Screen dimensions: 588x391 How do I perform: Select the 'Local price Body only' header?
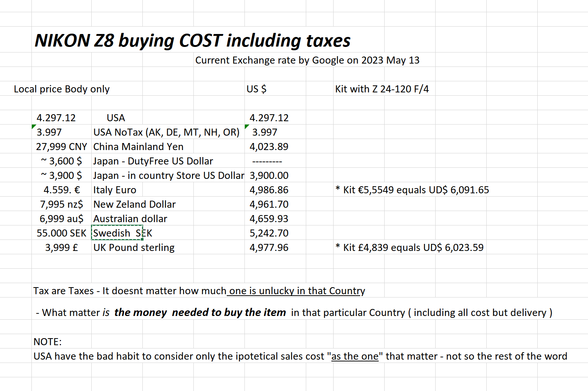pos(62,89)
